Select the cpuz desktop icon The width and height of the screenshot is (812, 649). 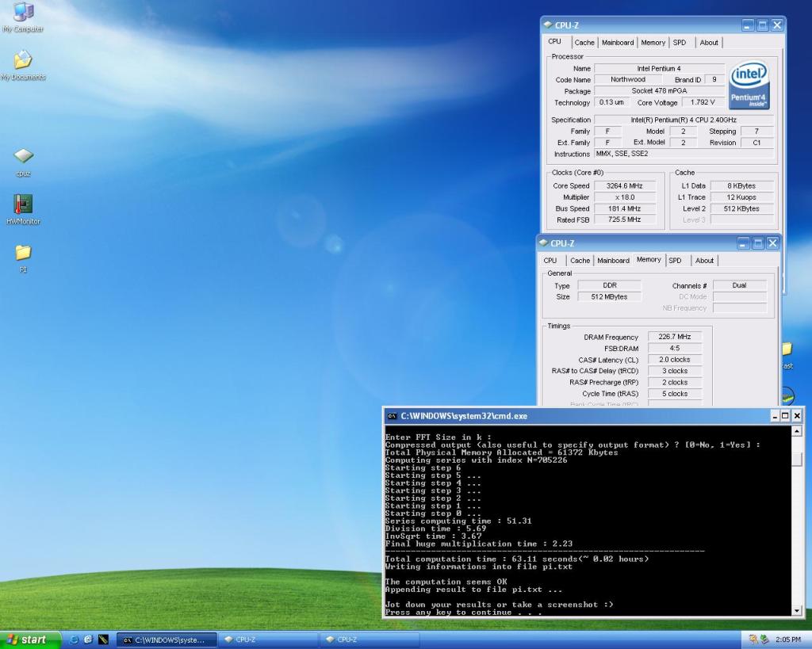[x=23, y=162]
